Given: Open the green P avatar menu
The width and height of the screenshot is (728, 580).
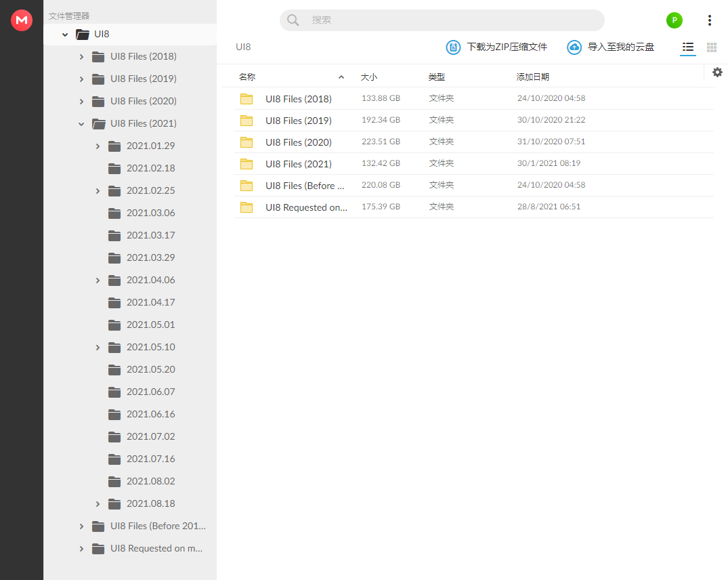Looking at the screenshot, I should (674, 20).
